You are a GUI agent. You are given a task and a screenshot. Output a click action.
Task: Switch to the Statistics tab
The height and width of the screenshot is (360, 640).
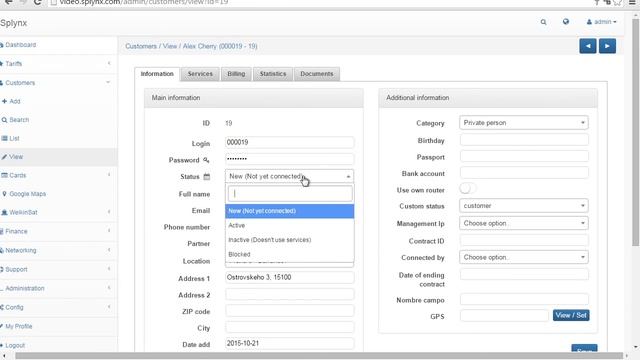[x=273, y=74]
